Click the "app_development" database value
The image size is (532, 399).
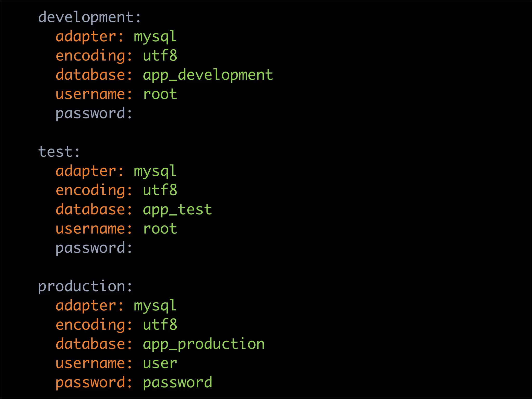(208, 75)
